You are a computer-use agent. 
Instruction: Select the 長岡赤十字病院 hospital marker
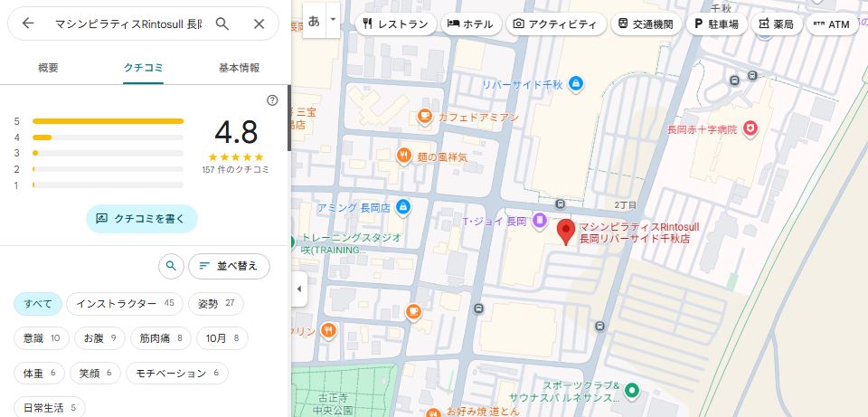pyautogui.click(x=749, y=130)
